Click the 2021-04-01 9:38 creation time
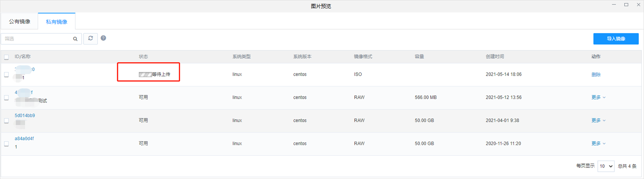Image resolution: width=644 pixels, height=179 pixels. [503, 120]
